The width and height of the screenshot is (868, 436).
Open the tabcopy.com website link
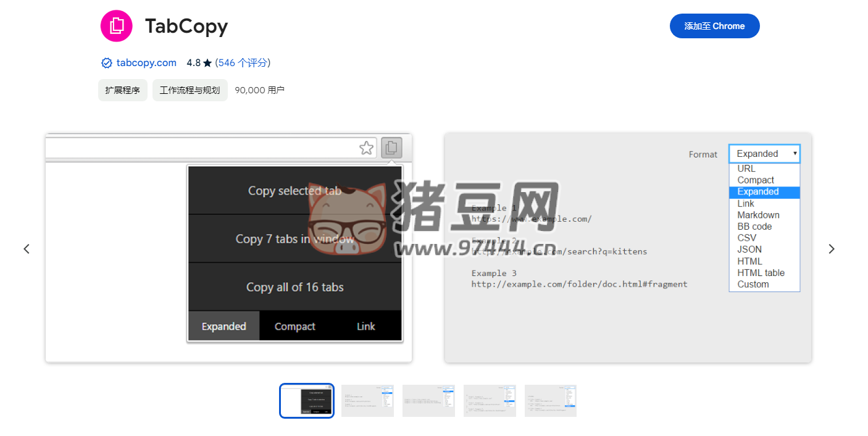tap(146, 63)
